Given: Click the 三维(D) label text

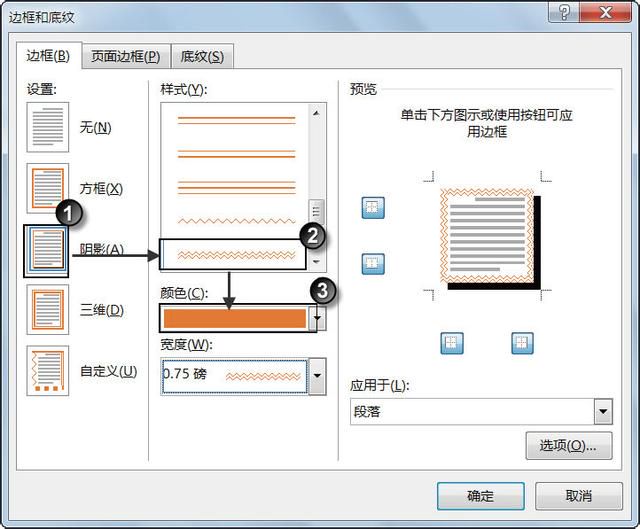Looking at the screenshot, I should pos(102,310).
